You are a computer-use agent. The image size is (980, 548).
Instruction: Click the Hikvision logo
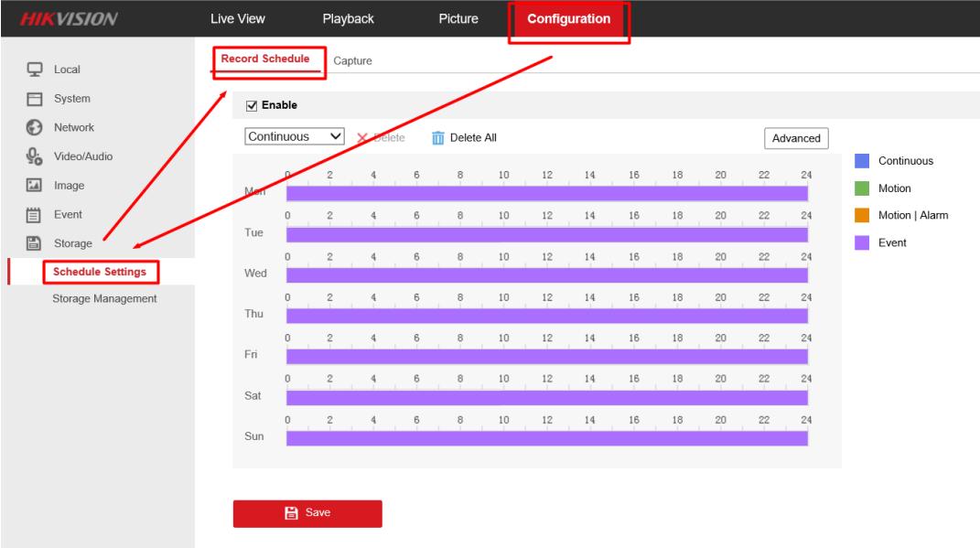[x=68, y=18]
